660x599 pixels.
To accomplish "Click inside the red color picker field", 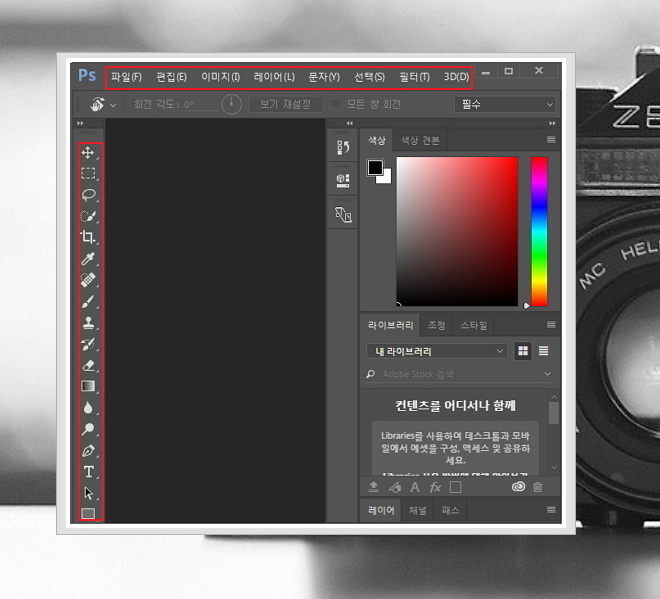I will (x=457, y=231).
